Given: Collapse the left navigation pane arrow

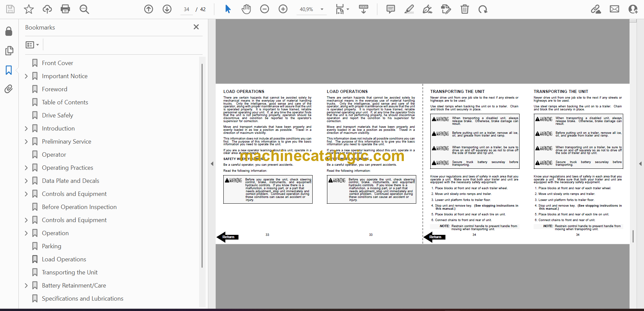Looking at the screenshot, I should (x=212, y=164).
